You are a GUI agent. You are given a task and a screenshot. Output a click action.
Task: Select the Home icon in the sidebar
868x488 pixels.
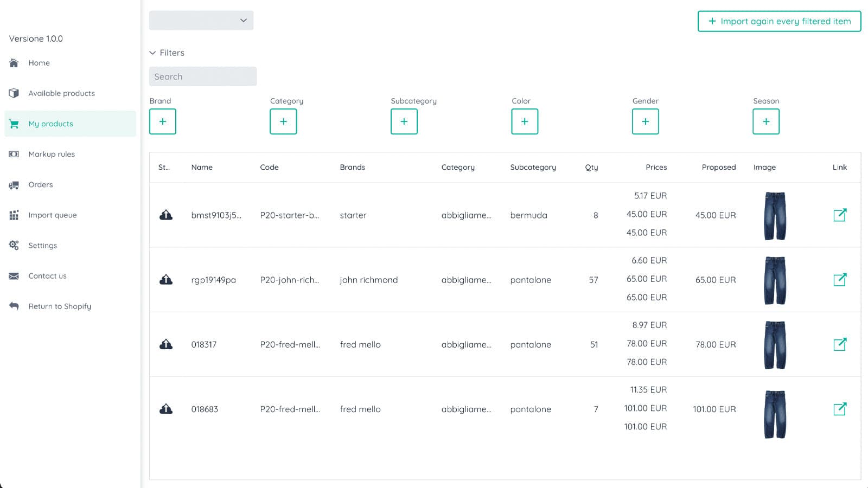[x=13, y=63]
